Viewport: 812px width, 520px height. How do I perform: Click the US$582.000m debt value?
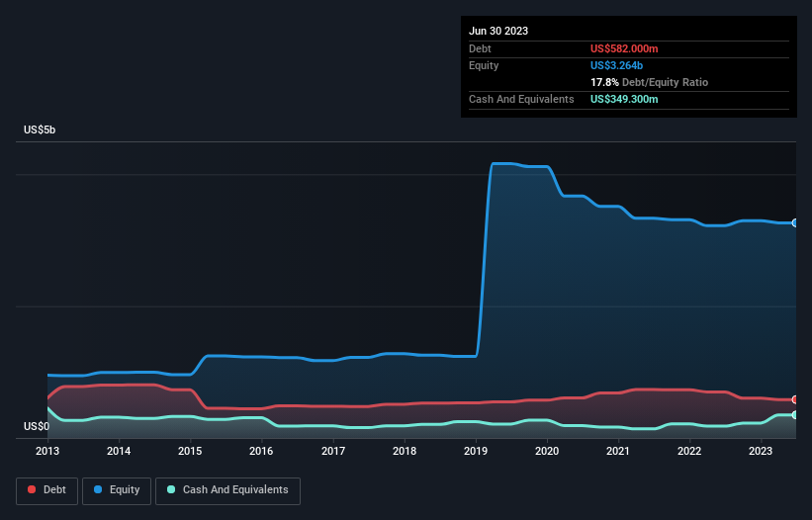624,48
